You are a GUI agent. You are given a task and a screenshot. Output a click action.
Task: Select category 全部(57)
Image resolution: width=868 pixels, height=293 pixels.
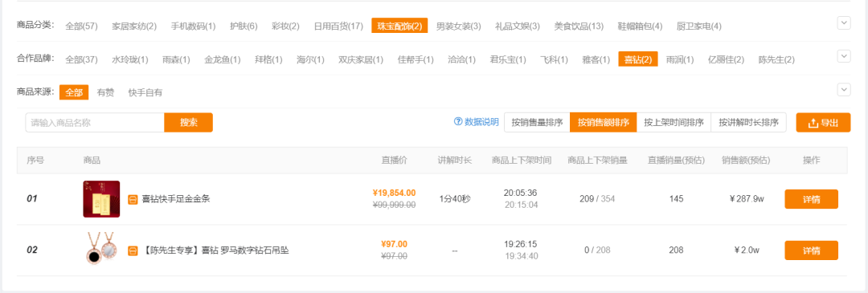[x=81, y=26]
